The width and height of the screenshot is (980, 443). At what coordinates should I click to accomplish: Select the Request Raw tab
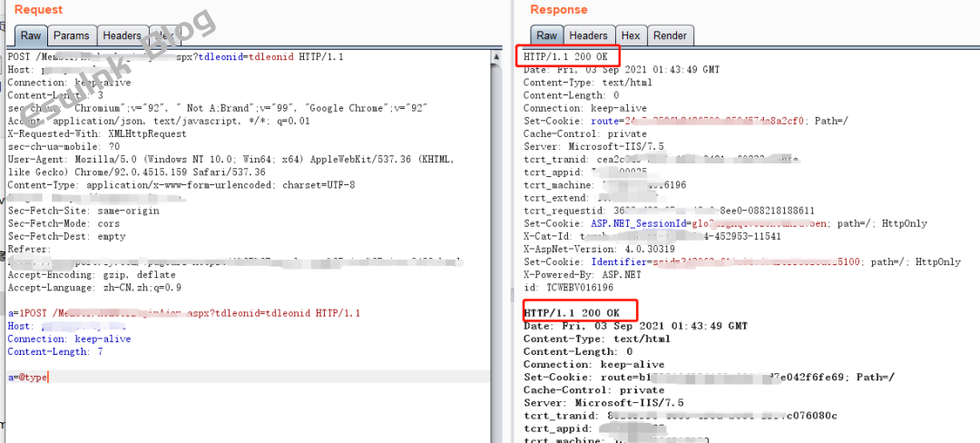(x=31, y=35)
